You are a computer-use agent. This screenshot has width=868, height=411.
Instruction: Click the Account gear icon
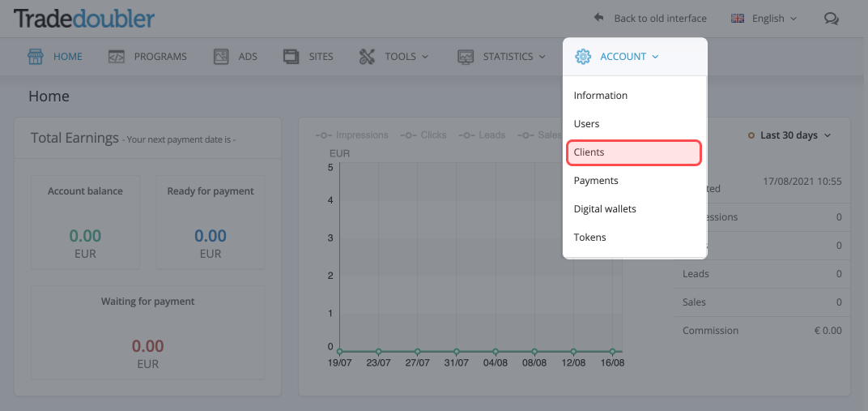point(583,57)
